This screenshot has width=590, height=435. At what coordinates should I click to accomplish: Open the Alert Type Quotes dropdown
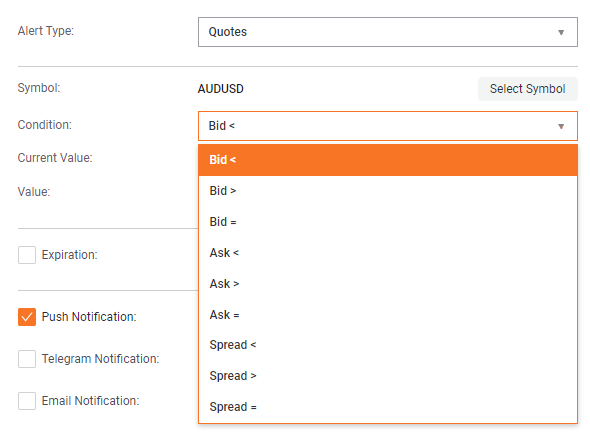tap(388, 32)
